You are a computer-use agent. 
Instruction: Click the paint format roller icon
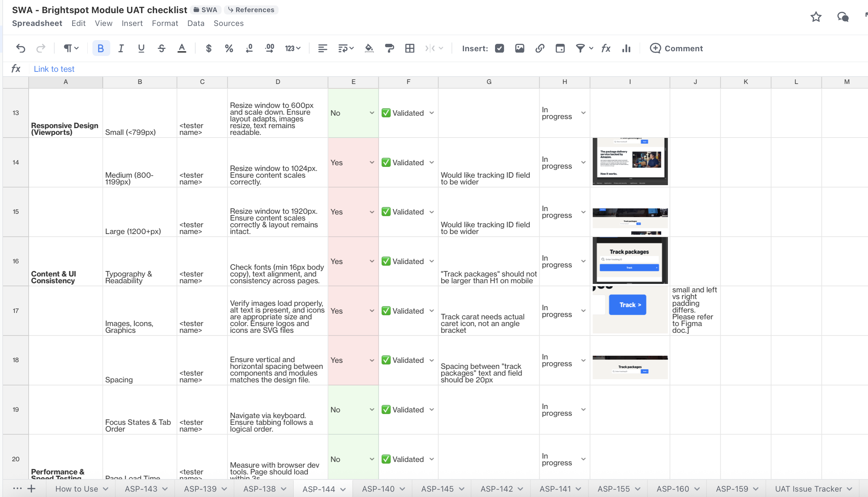(x=389, y=49)
